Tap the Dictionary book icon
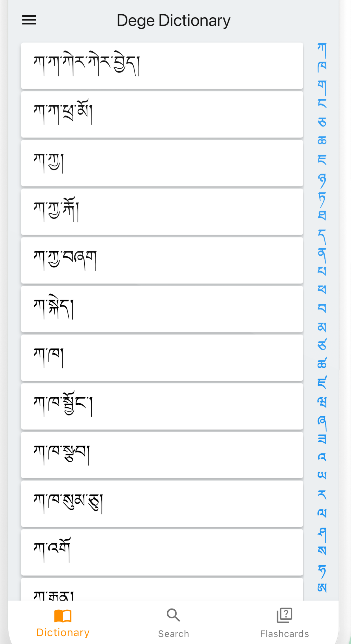 [63, 616]
